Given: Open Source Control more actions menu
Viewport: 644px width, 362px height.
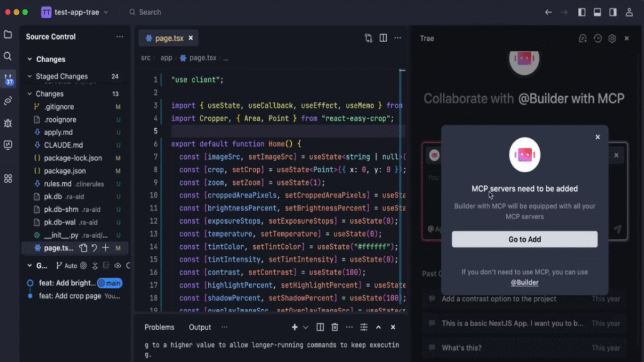Looking at the screenshot, I should pos(119,36).
